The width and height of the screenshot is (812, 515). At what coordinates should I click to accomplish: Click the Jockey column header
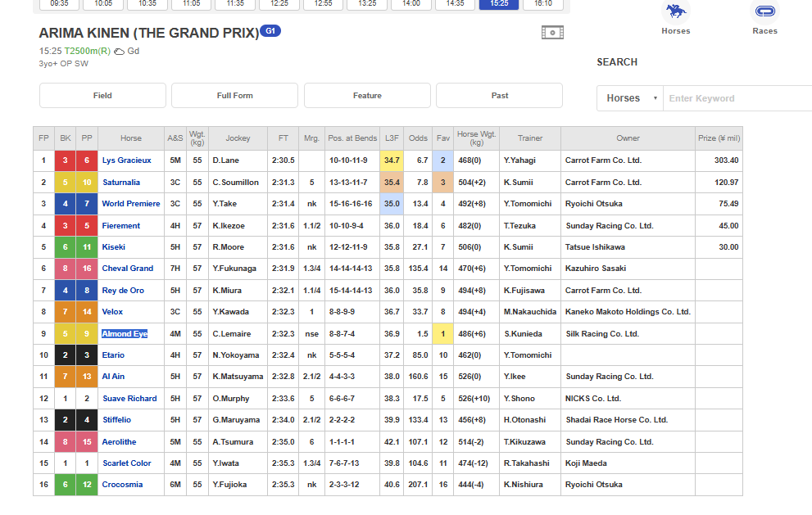click(238, 138)
